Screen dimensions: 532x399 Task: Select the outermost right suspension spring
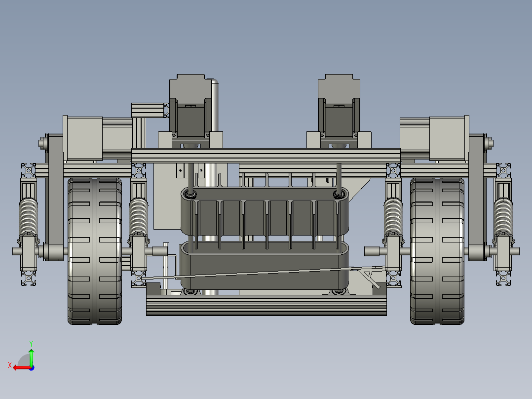(503, 217)
